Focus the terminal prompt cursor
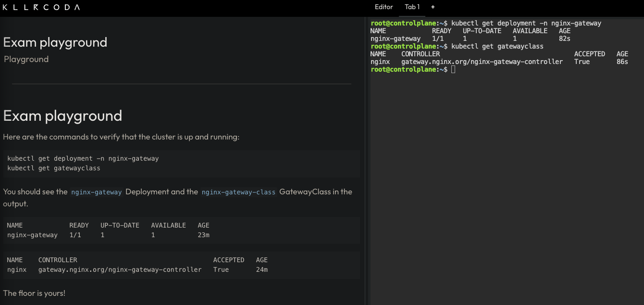Viewport: 644px width, 305px height. coord(453,70)
